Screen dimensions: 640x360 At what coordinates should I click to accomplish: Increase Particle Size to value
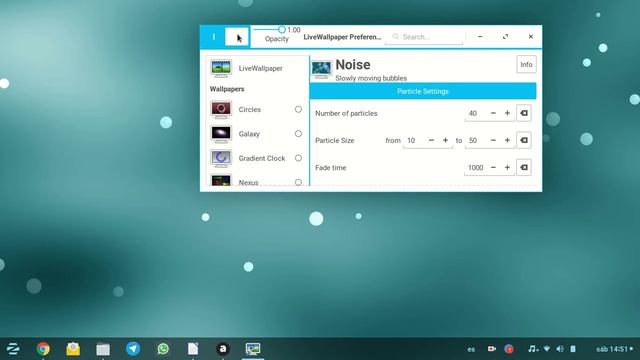tap(507, 140)
